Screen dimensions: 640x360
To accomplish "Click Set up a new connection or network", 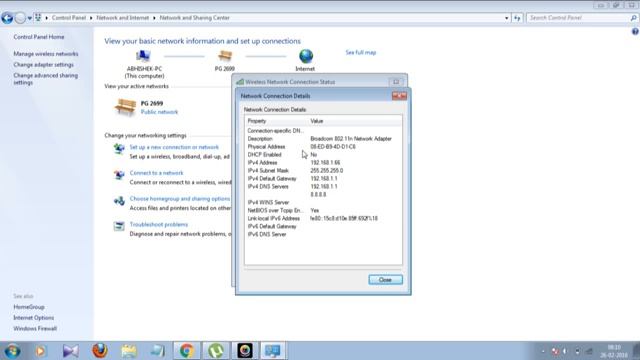I will pyautogui.click(x=174, y=147).
